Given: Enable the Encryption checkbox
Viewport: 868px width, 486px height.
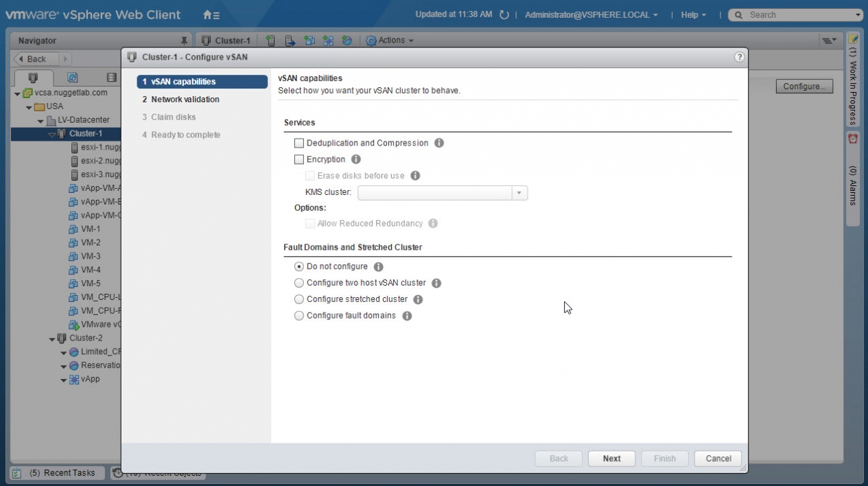Looking at the screenshot, I should [x=299, y=159].
